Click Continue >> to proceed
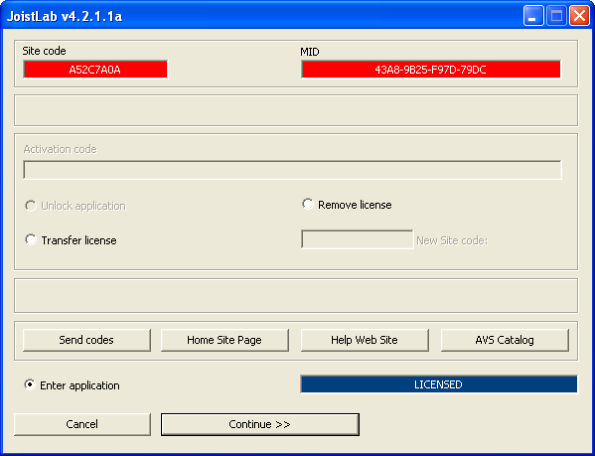Viewport: 595px width, 456px height. click(260, 424)
